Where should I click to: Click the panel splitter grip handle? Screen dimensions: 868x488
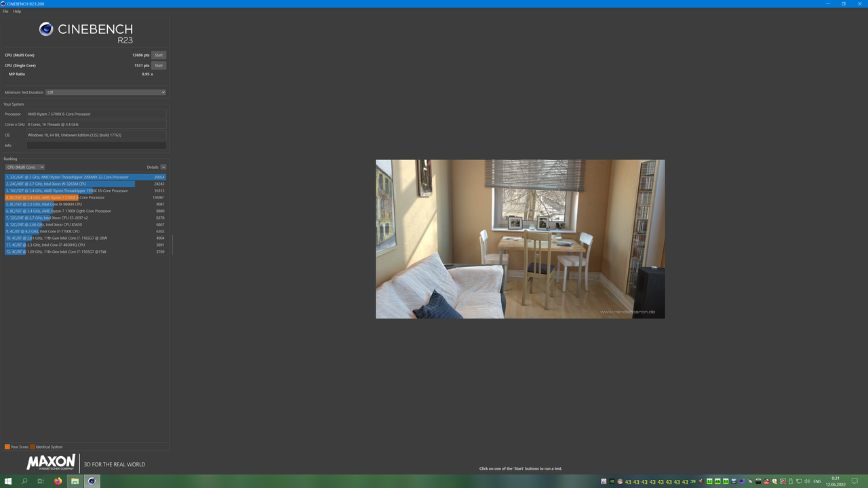tap(172, 245)
